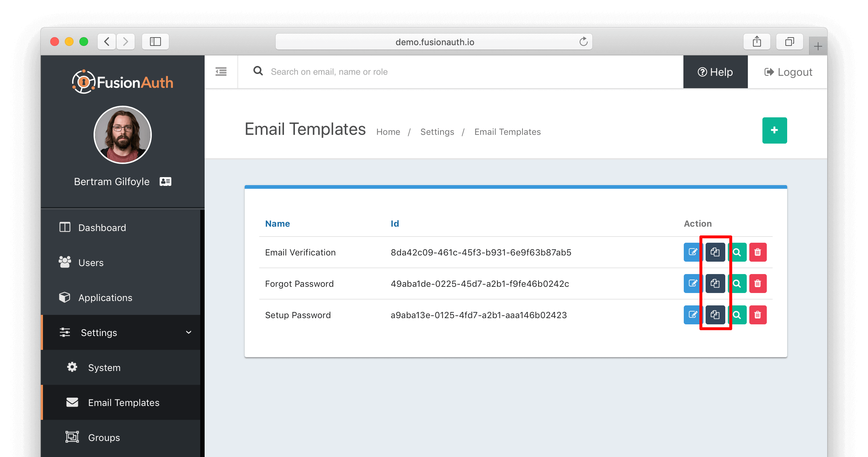Open a new browser tab
868x457 pixels.
(x=818, y=46)
